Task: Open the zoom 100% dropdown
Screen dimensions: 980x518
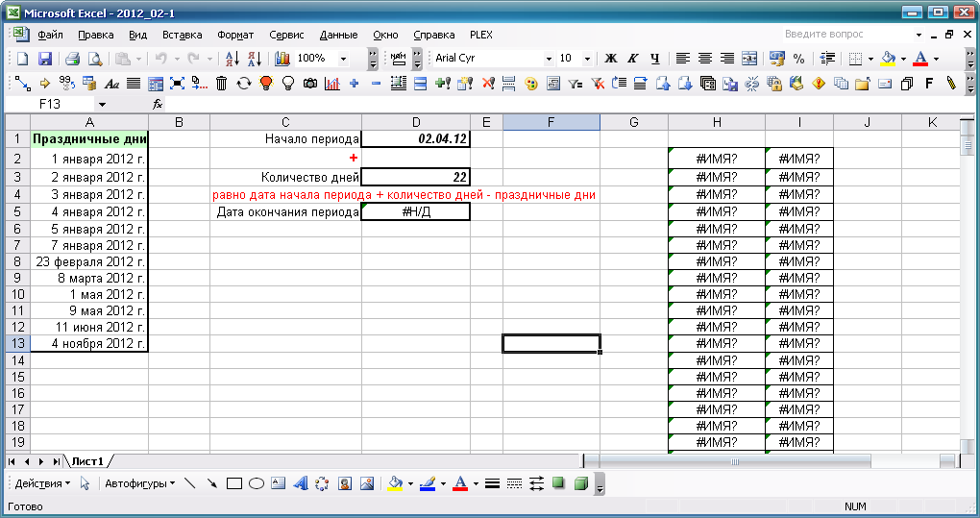Action: click(x=343, y=59)
